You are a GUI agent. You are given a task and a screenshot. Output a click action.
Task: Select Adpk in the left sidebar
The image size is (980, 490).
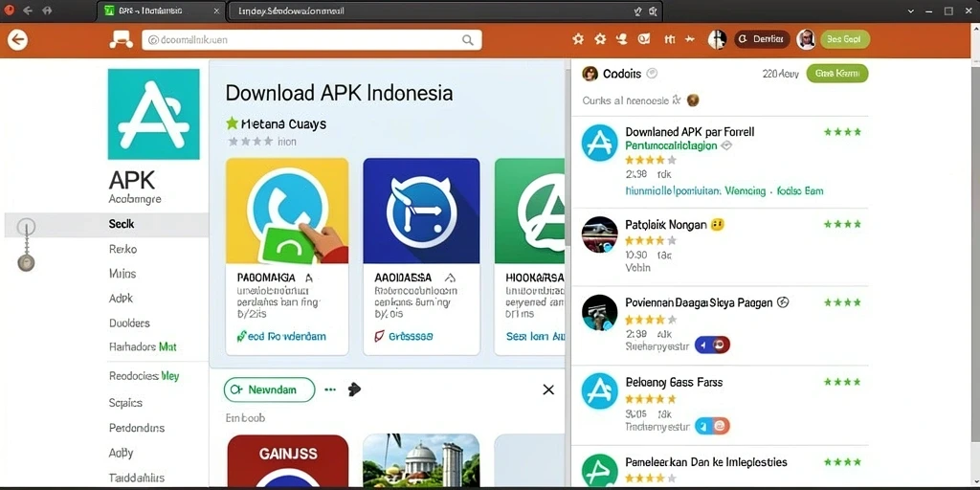121,299
